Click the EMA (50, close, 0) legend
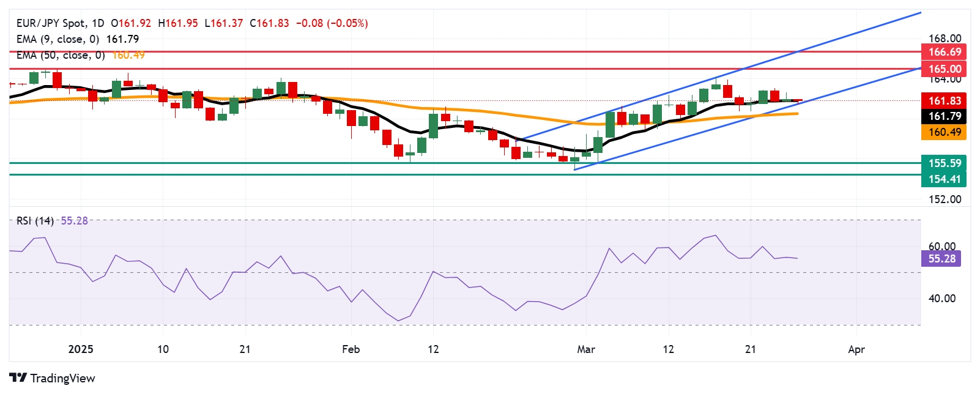This screenshot has width=980, height=394. [x=60, y=55]
